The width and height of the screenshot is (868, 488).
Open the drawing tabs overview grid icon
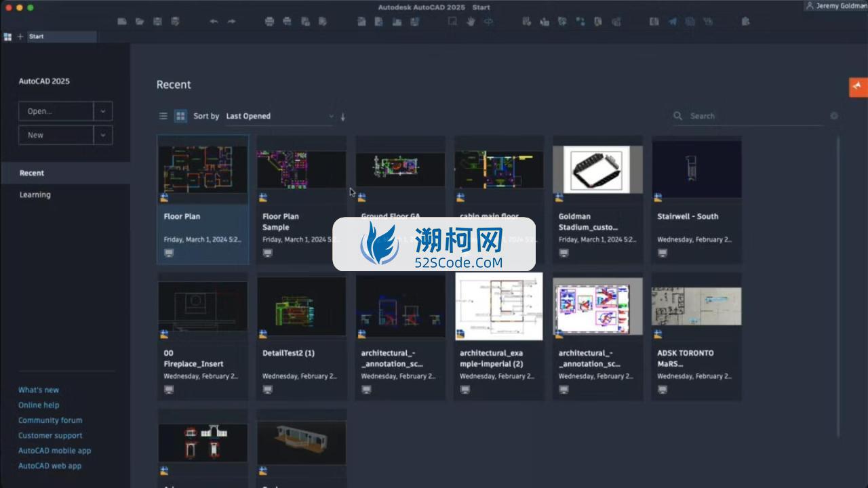click(7, 37)
